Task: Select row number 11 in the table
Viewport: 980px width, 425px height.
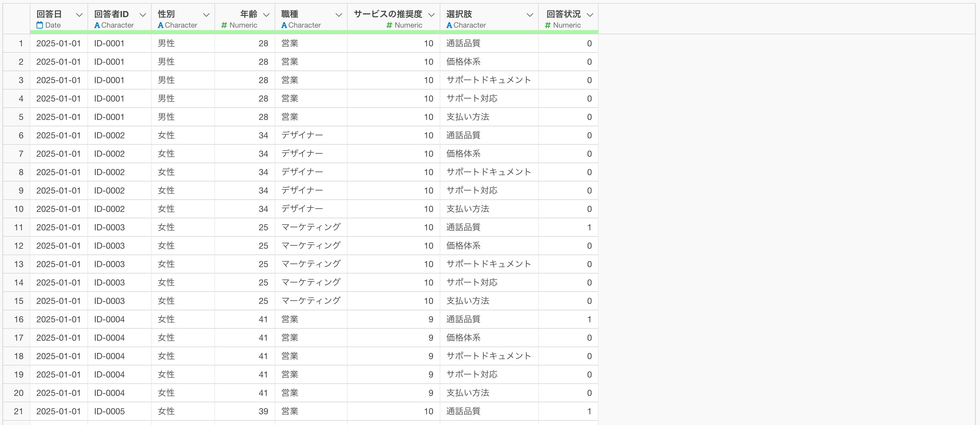Action: pyautogui.click(x=18, y=227)
